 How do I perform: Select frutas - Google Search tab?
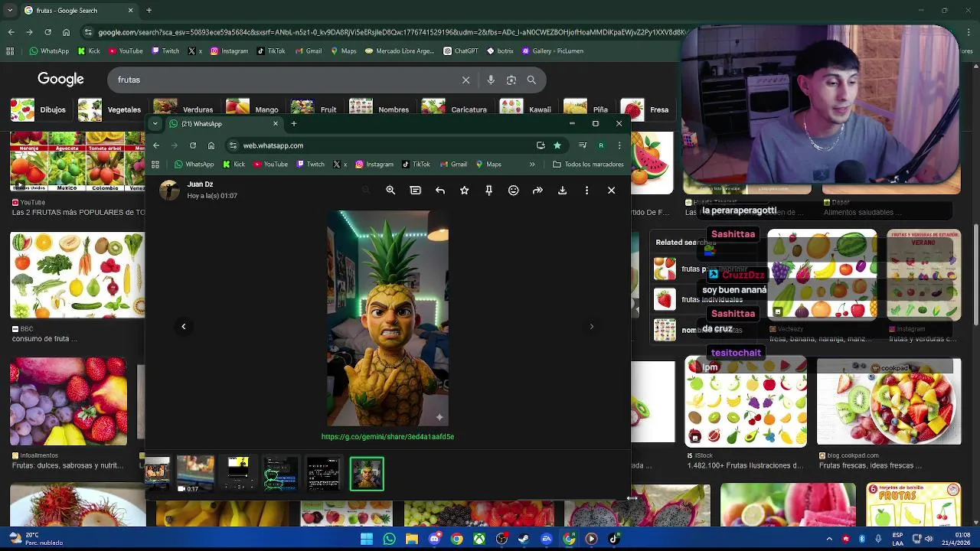tap(77, 11)
